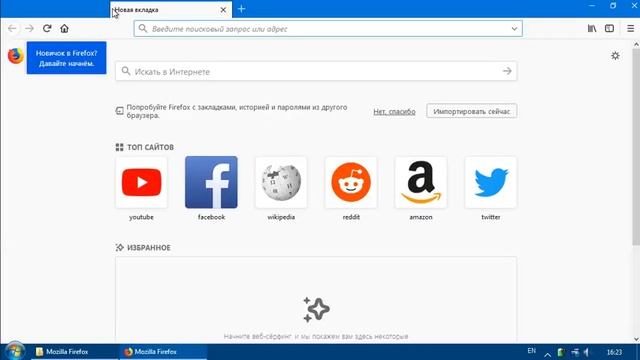Image resolution: width=640 pixels, height=360 pixels.
Task: Click the Нет, спасибо link
Action: [394, 111]
